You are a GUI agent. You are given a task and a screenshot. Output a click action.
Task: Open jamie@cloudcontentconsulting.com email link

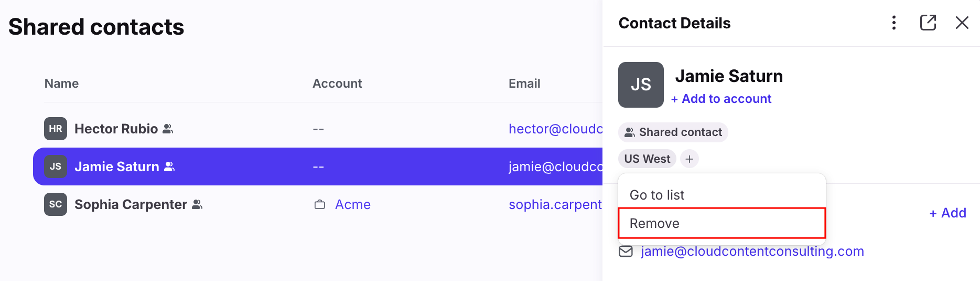tap(752, 251)
